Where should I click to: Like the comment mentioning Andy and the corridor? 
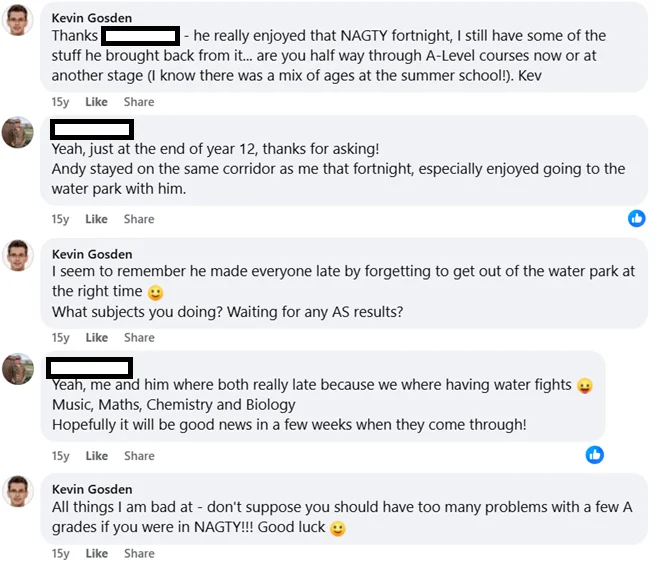[x=96, y=219]
